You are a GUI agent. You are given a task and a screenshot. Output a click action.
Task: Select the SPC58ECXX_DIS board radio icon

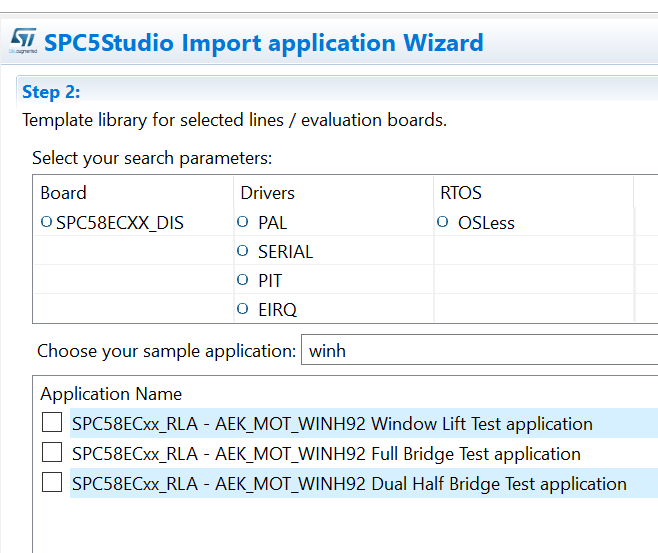(x=46, y=222)
